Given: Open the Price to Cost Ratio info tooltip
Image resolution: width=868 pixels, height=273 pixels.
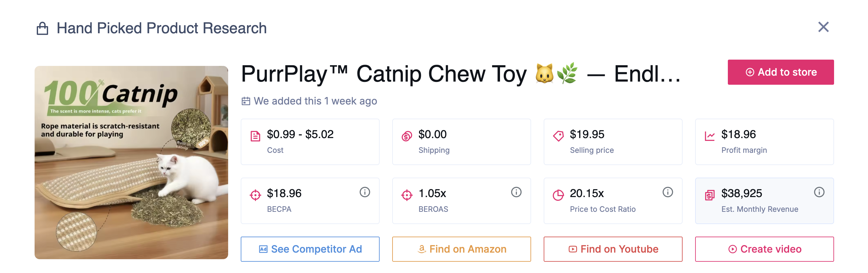Looking at the screenshot, I should pyautogui.click(x=668, y=192).
